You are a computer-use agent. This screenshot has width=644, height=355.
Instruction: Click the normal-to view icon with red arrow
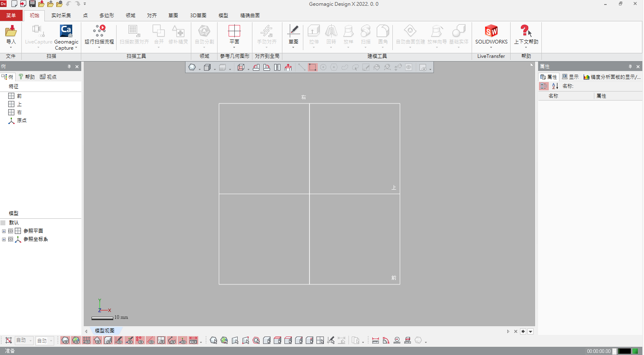click(288, 67)
